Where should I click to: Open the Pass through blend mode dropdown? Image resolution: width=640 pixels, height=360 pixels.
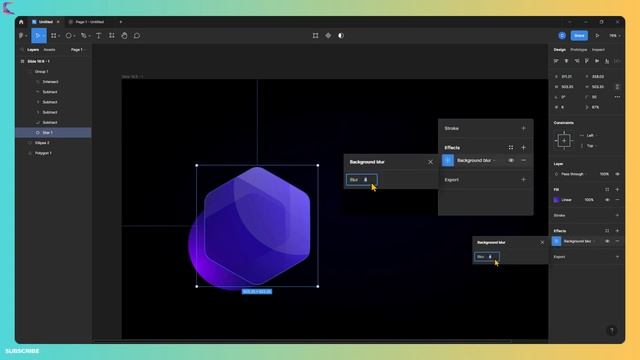(x=573, y=174)
